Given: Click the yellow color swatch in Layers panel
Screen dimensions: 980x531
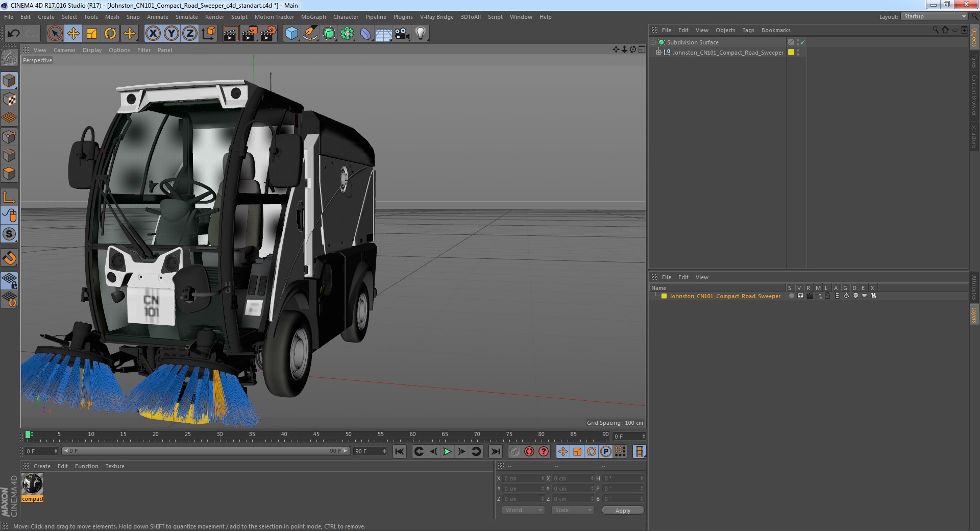Looking at the screenshot, I should tap(664, 296).
